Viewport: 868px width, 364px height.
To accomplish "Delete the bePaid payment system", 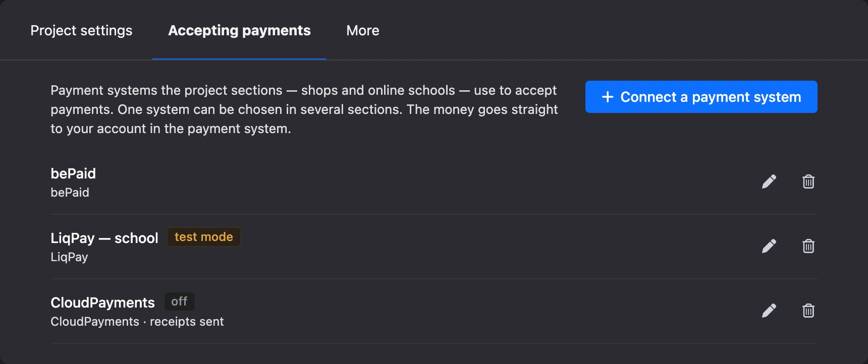I will click(x=808, y=181).
